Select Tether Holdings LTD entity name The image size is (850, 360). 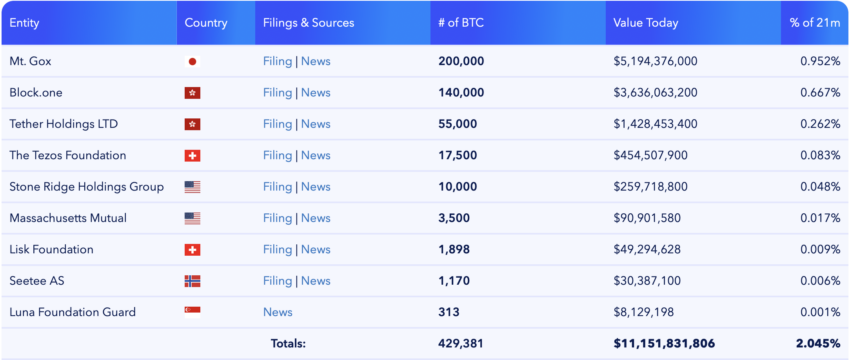(63, 124)
